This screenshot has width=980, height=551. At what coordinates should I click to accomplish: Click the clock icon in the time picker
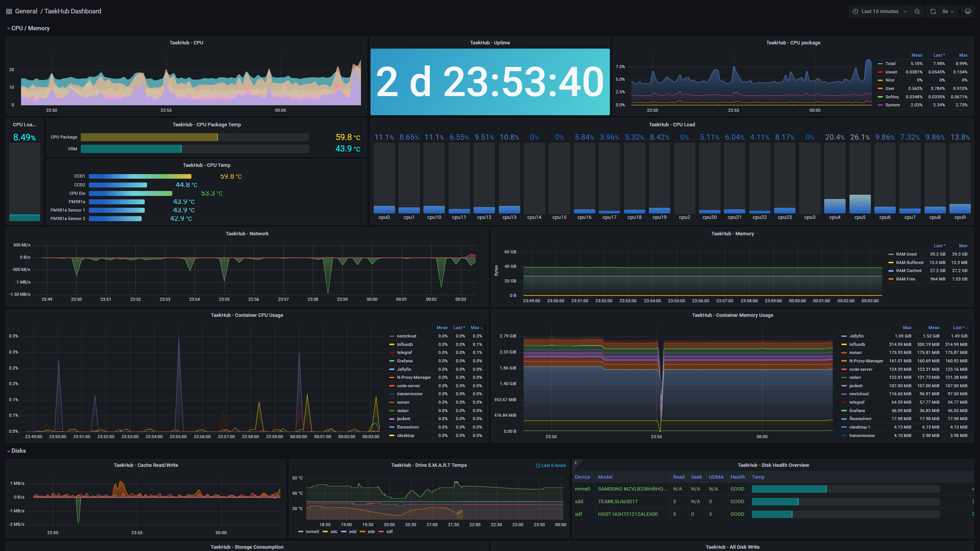[855, 11]
